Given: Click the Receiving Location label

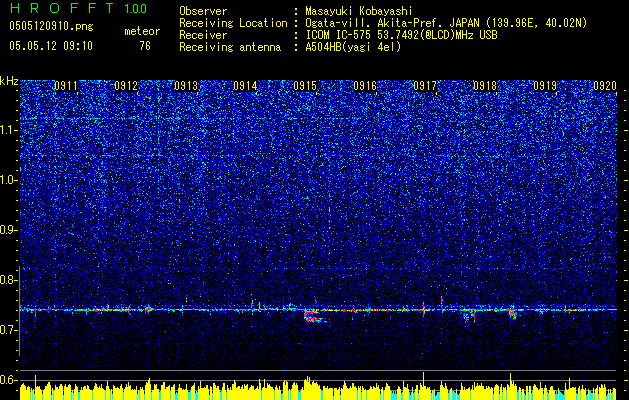Looking at the screenshot, I should 233,23.
